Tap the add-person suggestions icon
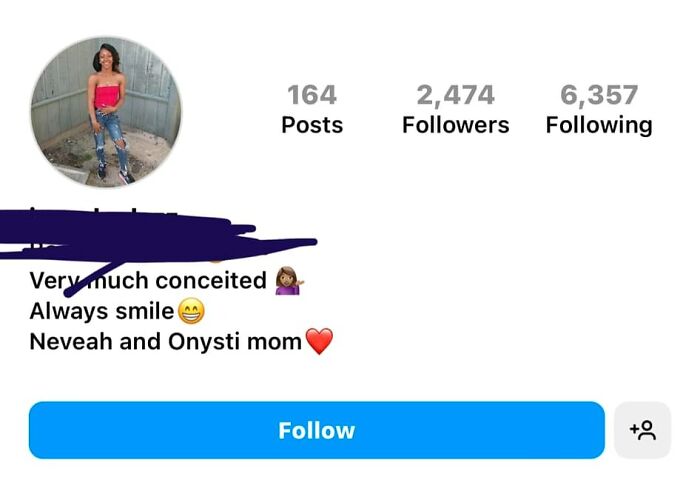The height and width of the screenshot is (497, 700). (642, 430)
